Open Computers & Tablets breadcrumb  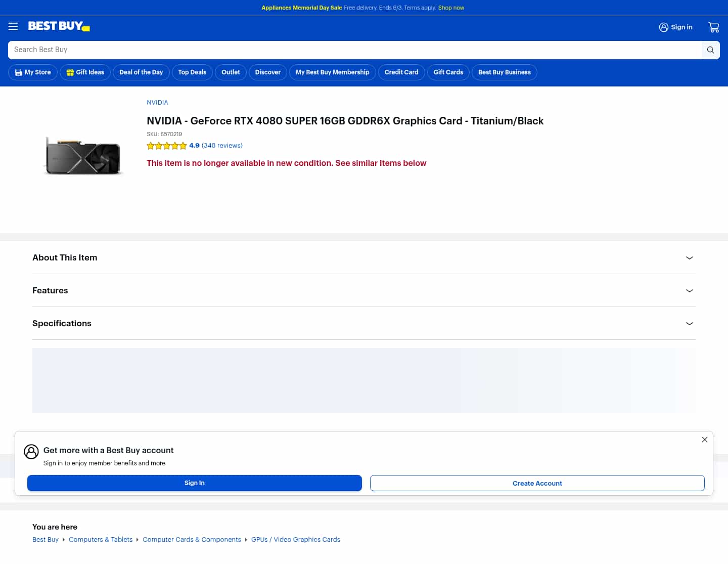[x=101, y=540]
